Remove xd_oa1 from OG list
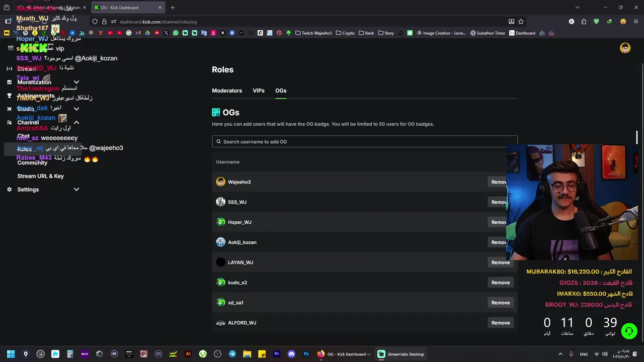 [x=501, y=303]
